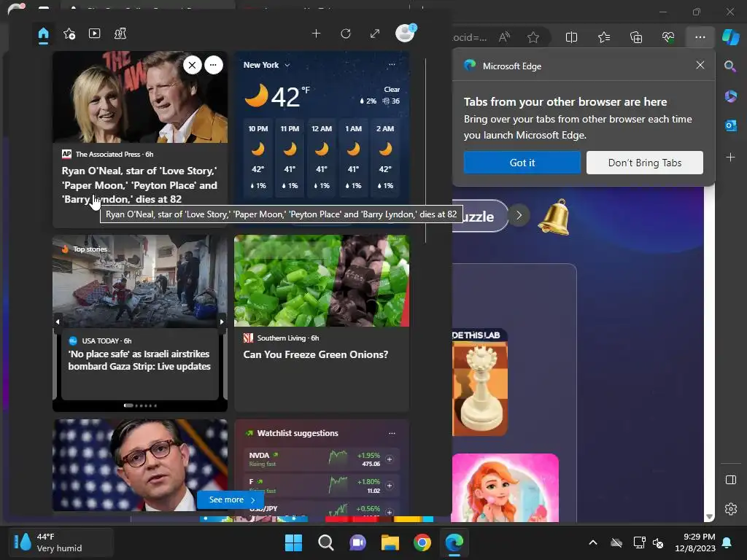Open the clock and date flyout

(x=695, y=542)
